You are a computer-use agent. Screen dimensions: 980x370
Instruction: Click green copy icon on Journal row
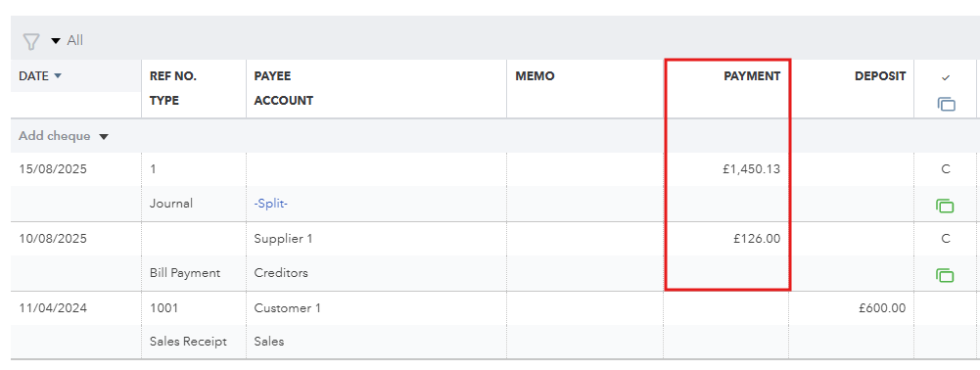pos(945,205)
